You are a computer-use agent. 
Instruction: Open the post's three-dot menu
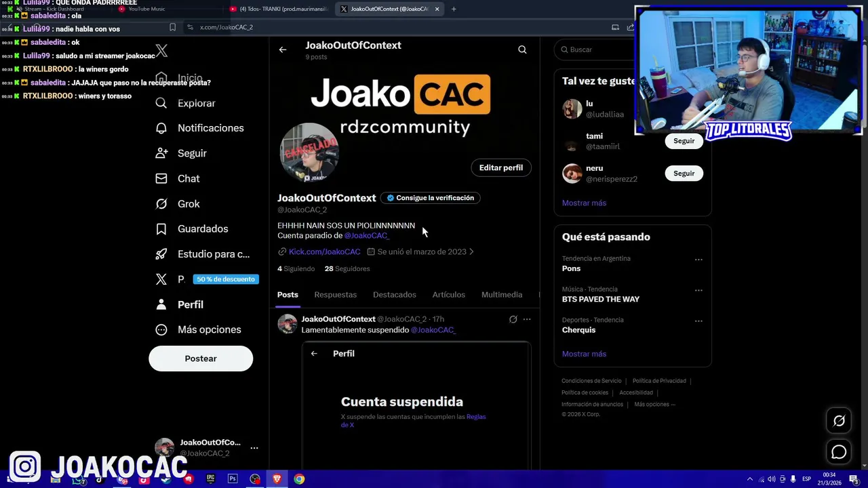click(x=527, y=319)
